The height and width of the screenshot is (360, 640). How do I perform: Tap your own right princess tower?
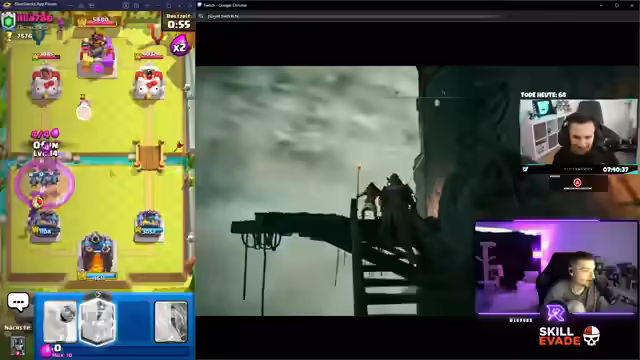tap(149, 226)
